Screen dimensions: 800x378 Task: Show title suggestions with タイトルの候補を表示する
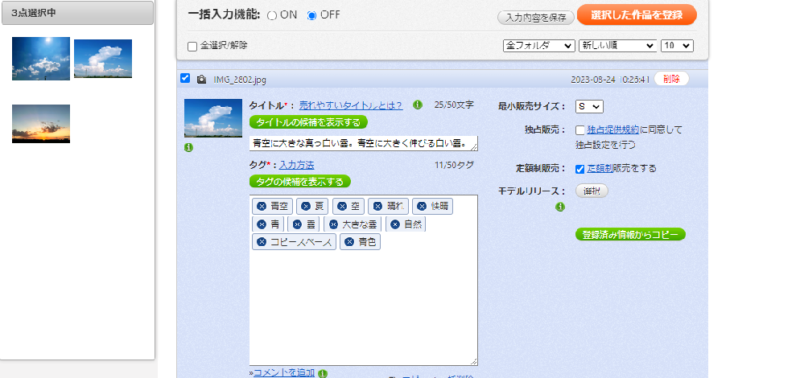(x=308, y=122)
